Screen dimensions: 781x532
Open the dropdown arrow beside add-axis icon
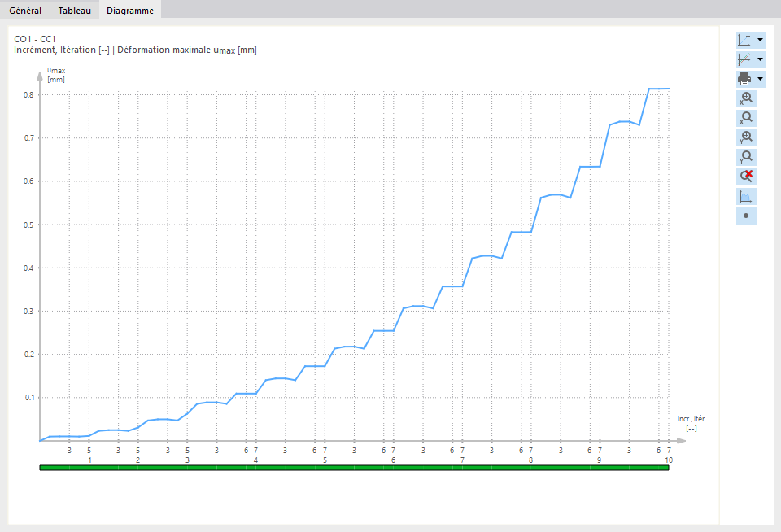760,40
